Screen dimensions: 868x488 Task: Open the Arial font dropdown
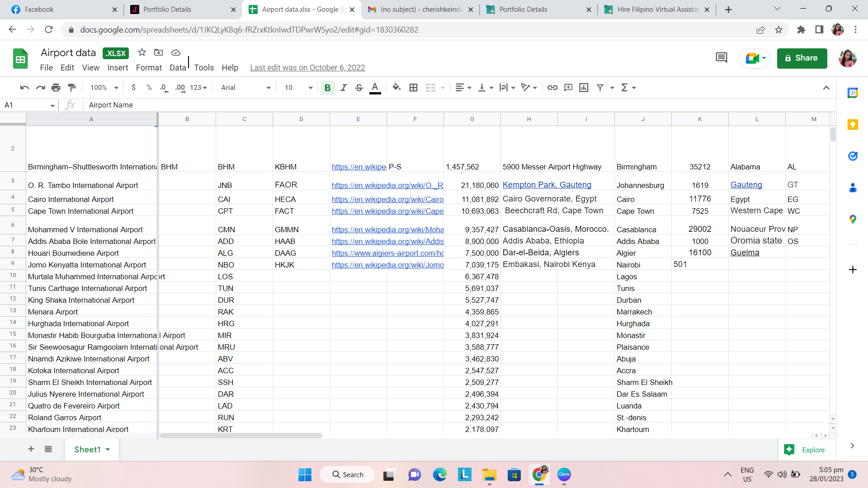pyautogui.click(x=245, y=88)
